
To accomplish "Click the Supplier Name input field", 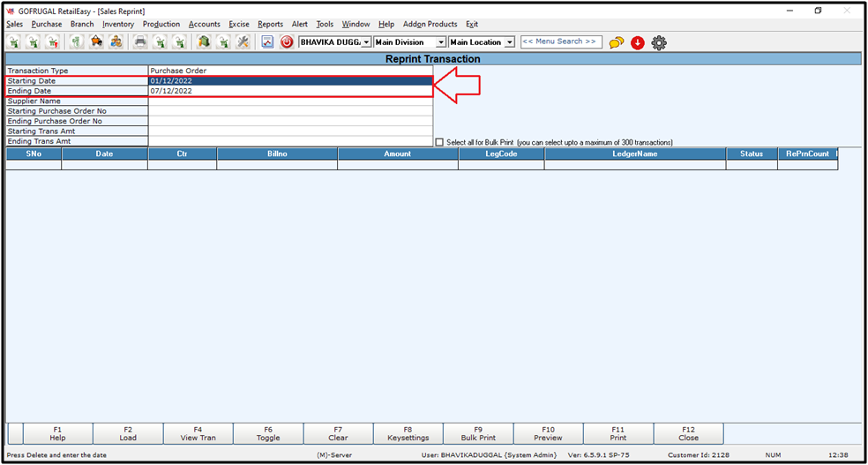I will click(290, 101).
